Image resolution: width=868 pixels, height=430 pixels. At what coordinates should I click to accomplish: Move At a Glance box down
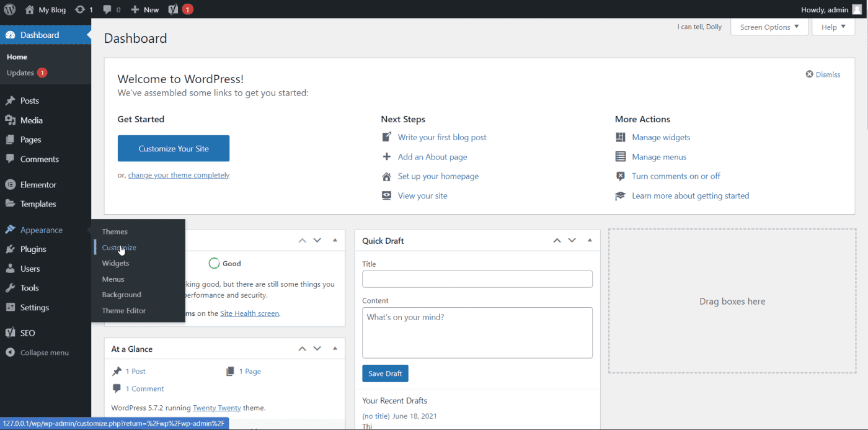(x=317, y=349)
